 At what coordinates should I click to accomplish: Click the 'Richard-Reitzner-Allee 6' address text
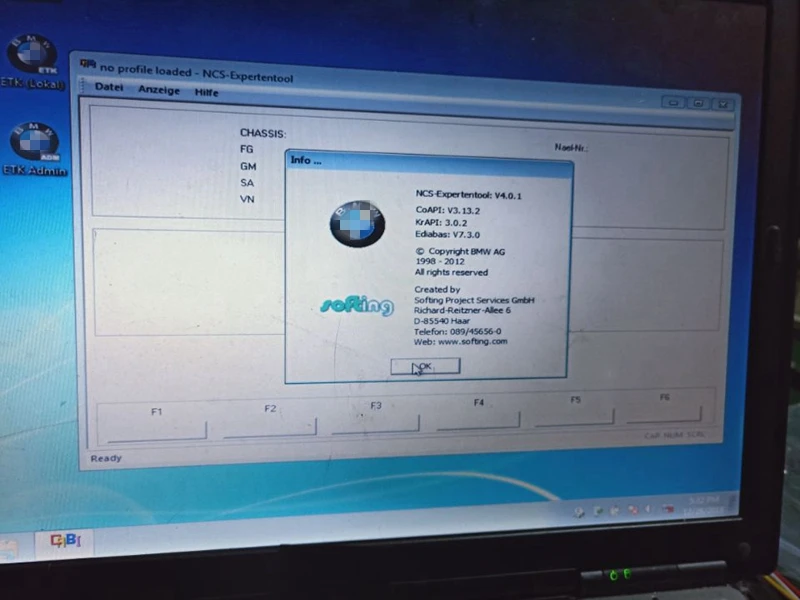point(462,310)
